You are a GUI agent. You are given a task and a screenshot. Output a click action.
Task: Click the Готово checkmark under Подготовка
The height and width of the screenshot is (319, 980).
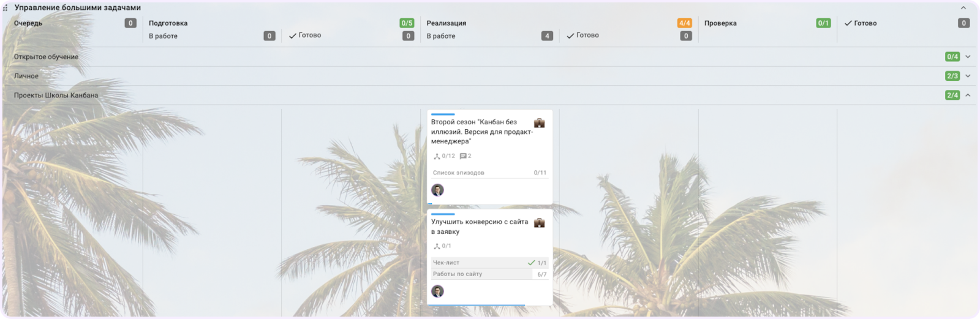(292, 36)
